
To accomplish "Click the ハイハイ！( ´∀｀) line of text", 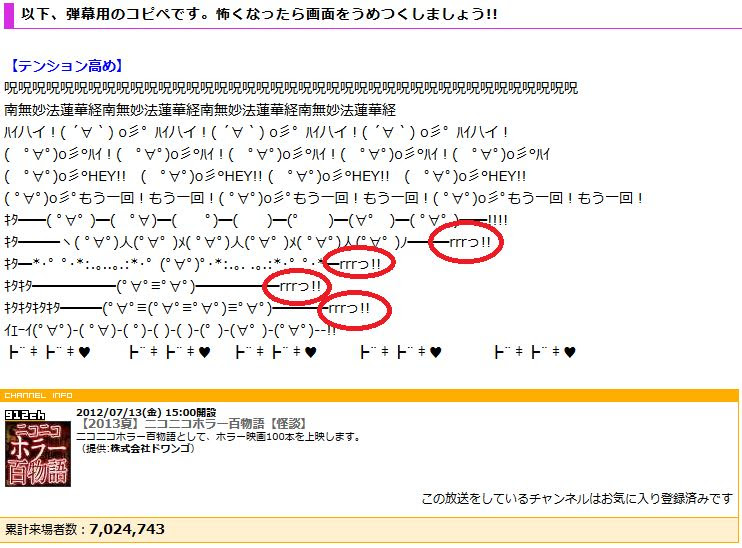I will click(256, 132).
